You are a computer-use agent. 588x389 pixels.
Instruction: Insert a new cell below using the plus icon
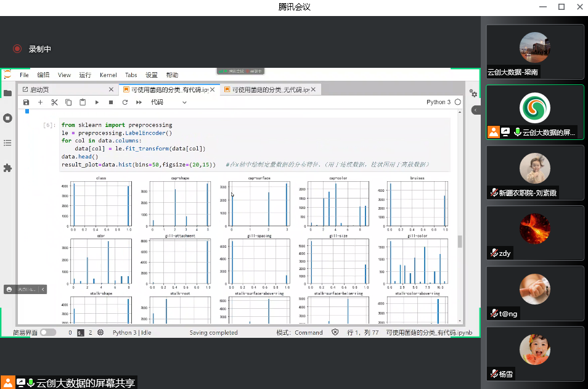(40, 102)
